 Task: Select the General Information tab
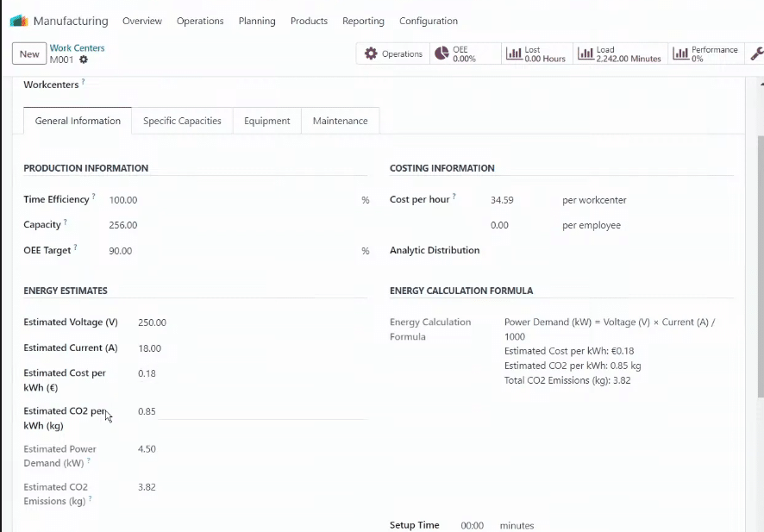77,121
